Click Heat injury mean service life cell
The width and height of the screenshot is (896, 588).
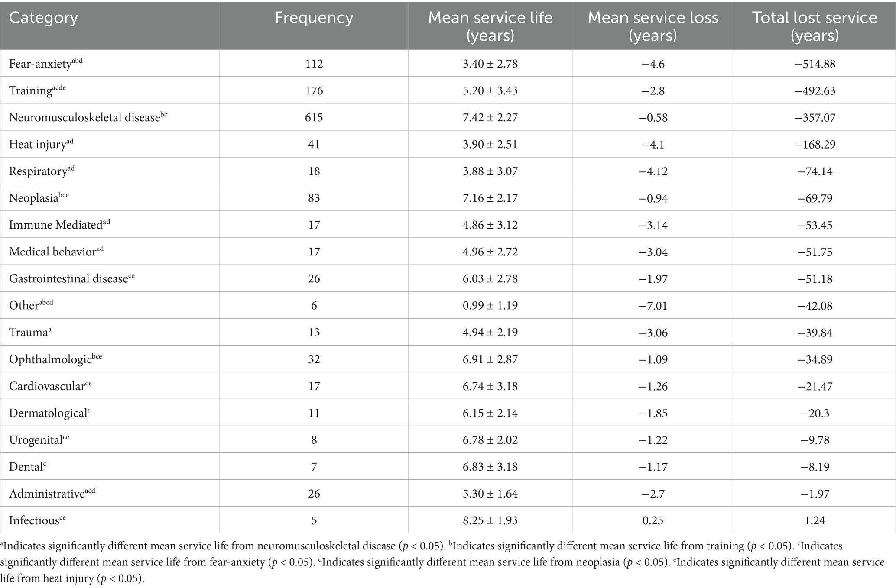[x=490, y=144]
